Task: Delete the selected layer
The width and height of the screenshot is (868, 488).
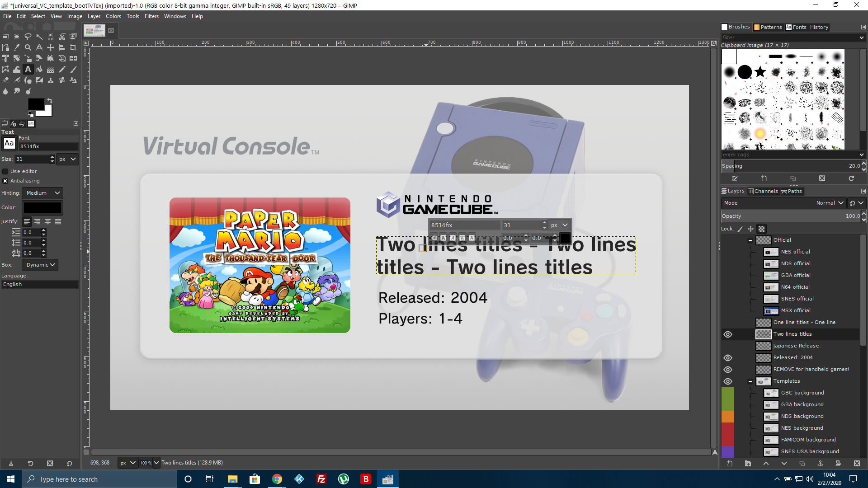Action: pos(857,464)
